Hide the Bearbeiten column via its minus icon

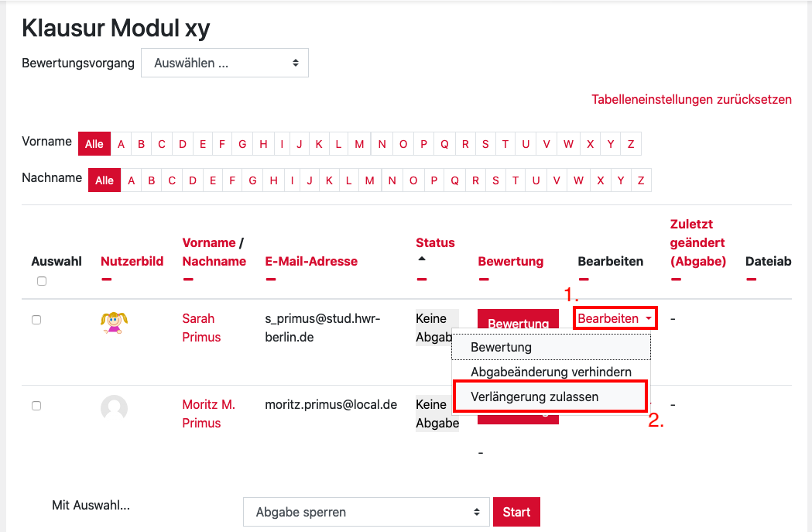coord(584,279)
